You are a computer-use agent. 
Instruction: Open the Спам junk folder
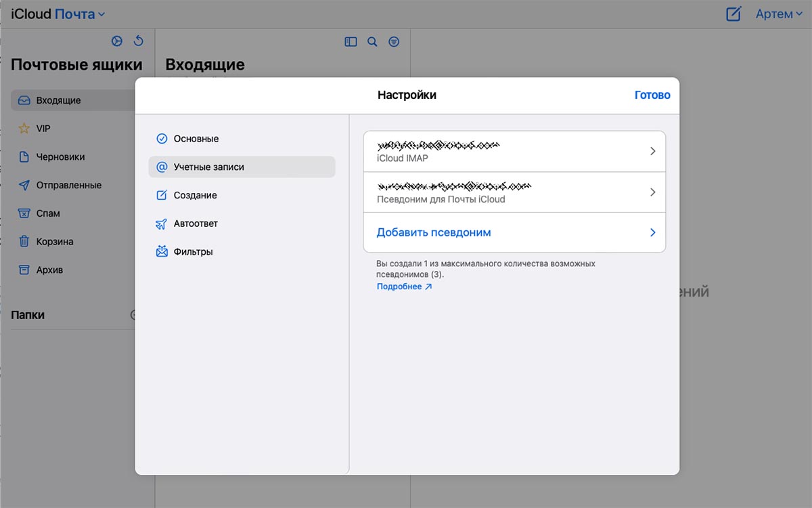tap(47, 213)
